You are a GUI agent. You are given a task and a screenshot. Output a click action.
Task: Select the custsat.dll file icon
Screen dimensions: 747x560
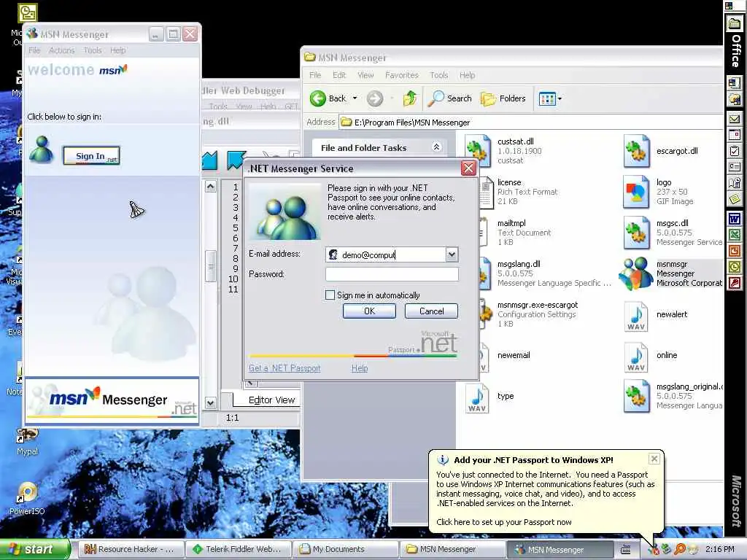(478, 150)
